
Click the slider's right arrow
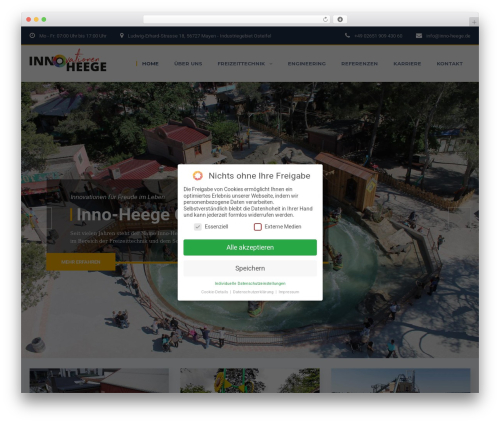click(459, 217)
